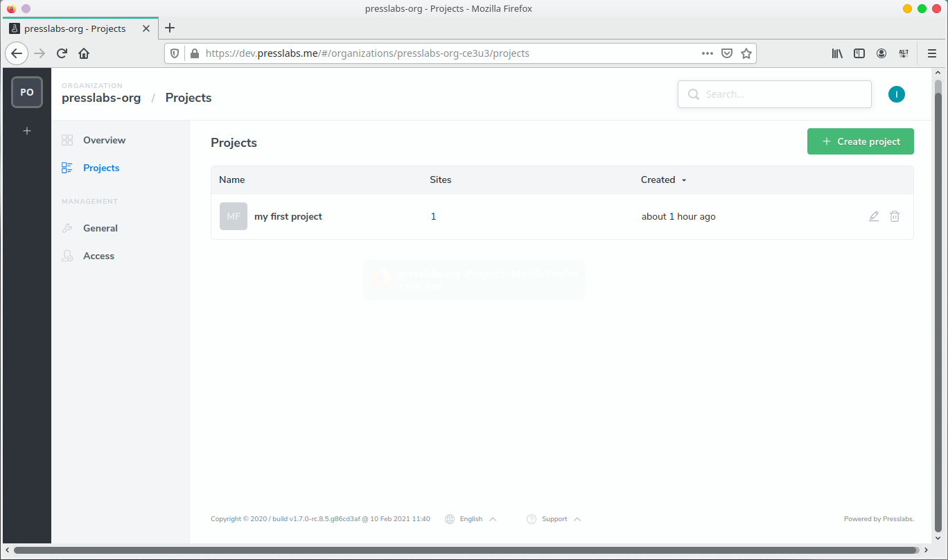Toggle the Firefox sidebar view

click(859, 53)
